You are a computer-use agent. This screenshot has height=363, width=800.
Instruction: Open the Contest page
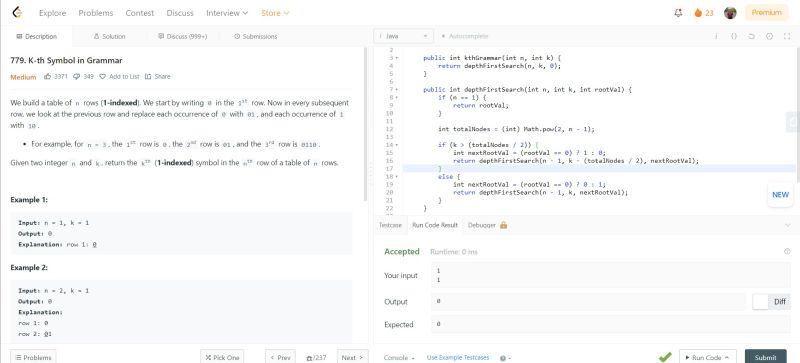click(140, 13)
